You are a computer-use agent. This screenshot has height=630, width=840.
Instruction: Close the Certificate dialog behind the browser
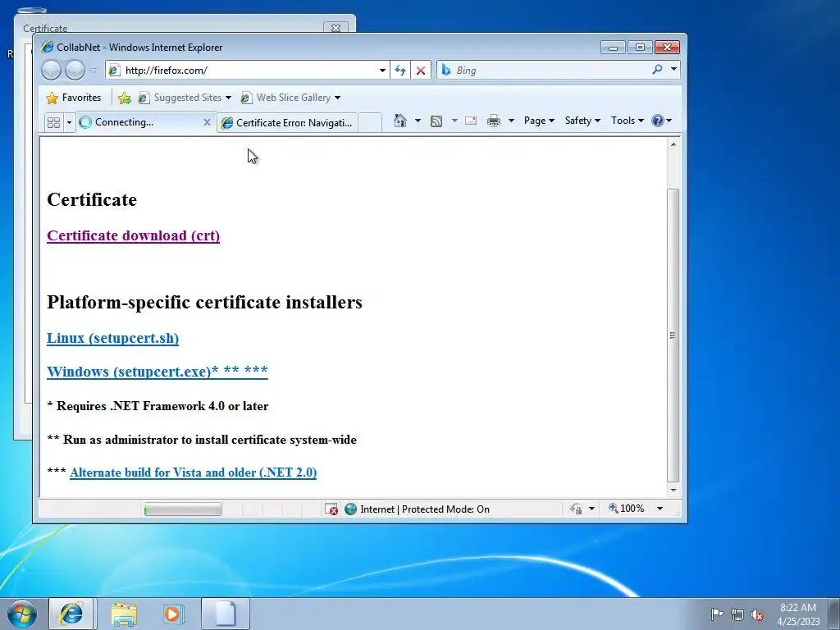point(336,28)
